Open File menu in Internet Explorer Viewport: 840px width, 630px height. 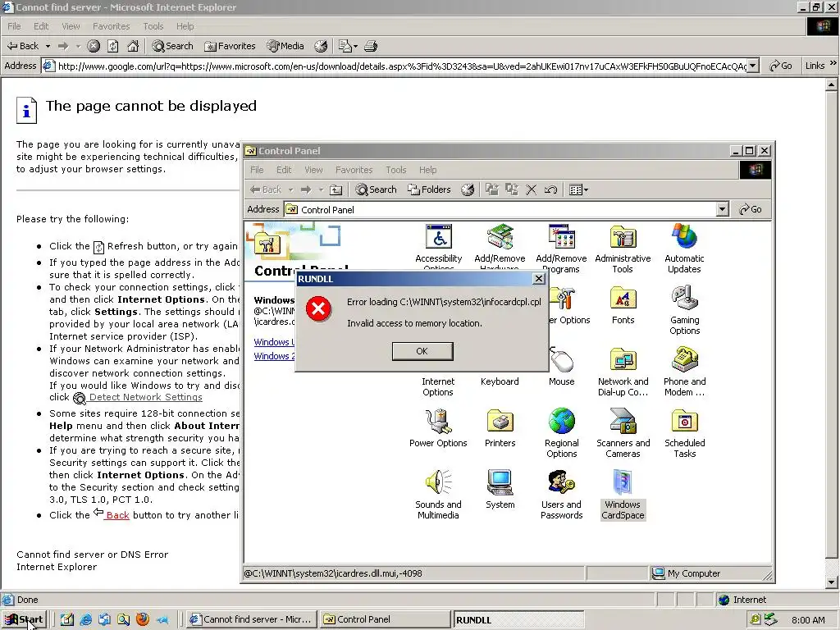tap(15, 26)
